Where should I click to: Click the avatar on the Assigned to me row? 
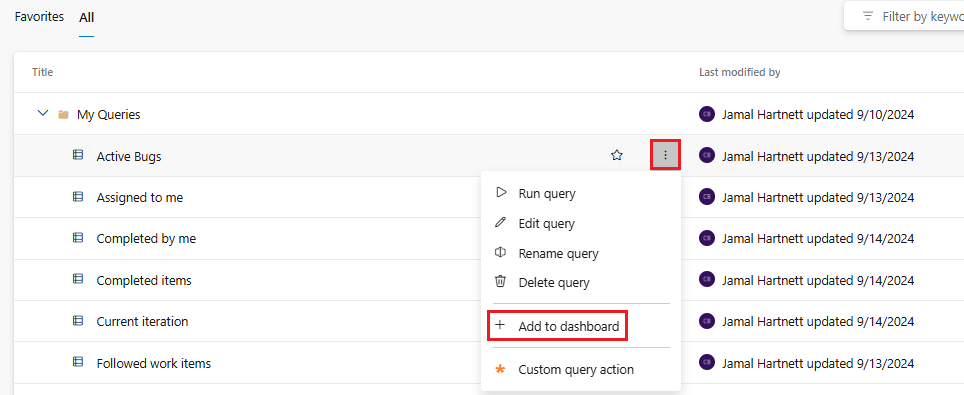pos(707,197)
